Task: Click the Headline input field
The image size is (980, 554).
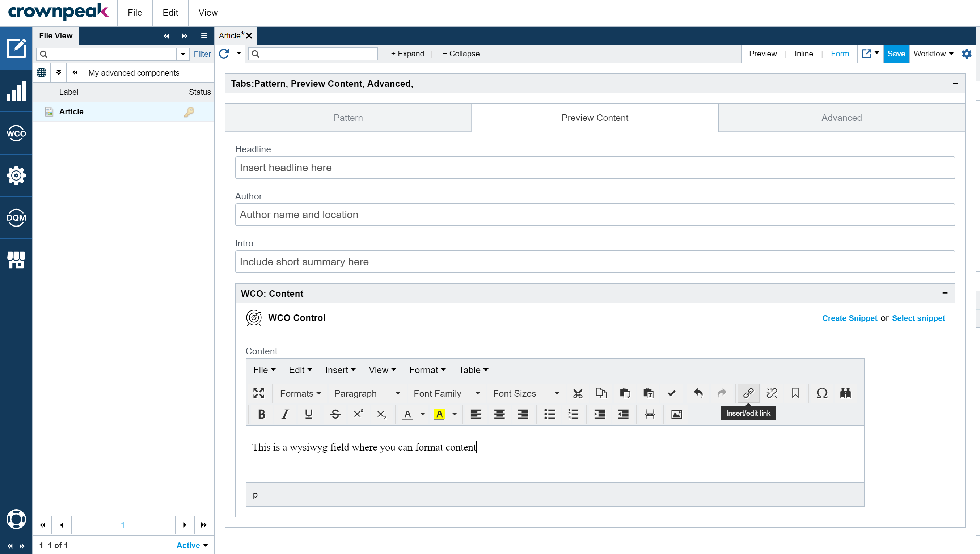Action: coord(595,168)
